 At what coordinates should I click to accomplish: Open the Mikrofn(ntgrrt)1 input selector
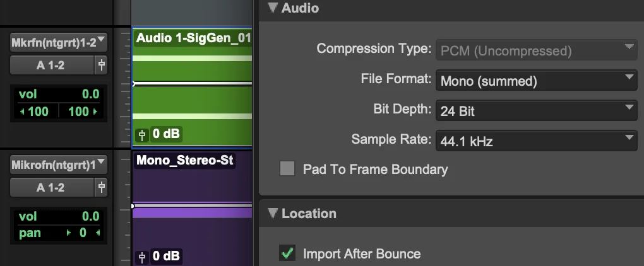point(58,165)
